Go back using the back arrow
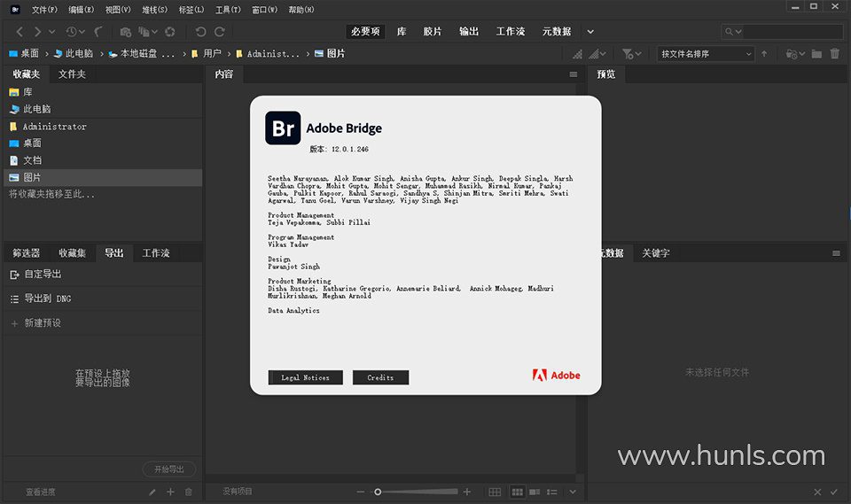The width and height of the screenshot is (851, 504). click(x=20, y=32)
